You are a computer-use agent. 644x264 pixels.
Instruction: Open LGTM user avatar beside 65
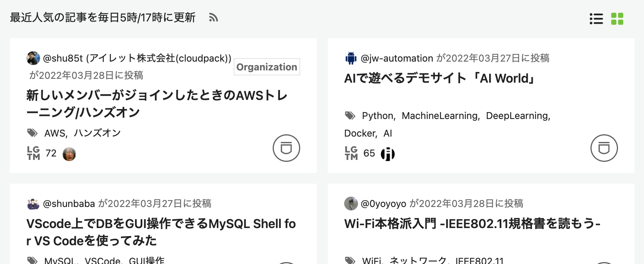[388, 154]
